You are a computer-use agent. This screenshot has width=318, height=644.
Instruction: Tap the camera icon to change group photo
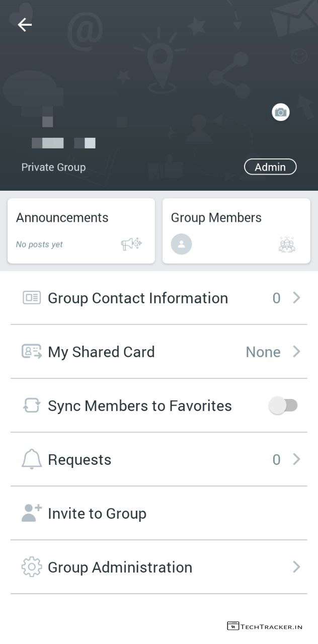281,112
